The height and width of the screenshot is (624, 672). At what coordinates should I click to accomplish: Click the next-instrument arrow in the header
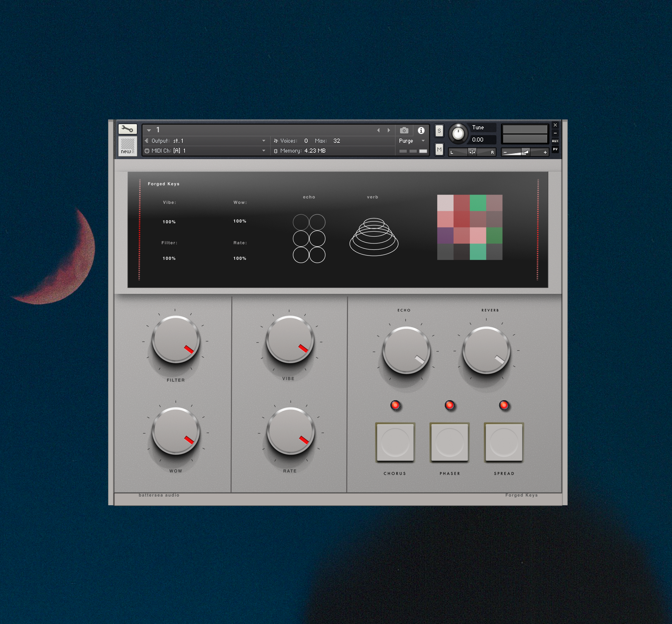coord(389,130)
